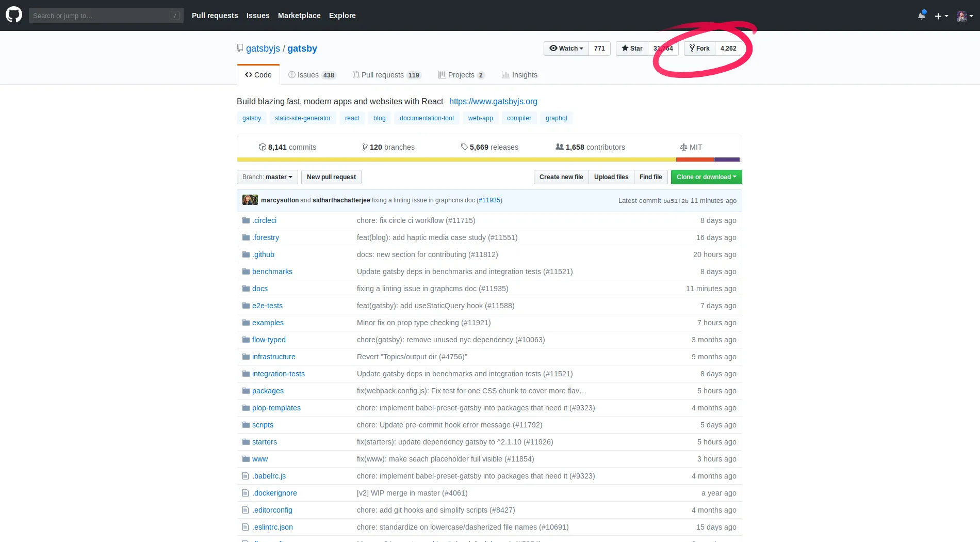
Task: Expand the Watch dropdown button
Action: [x=566, y=49]
